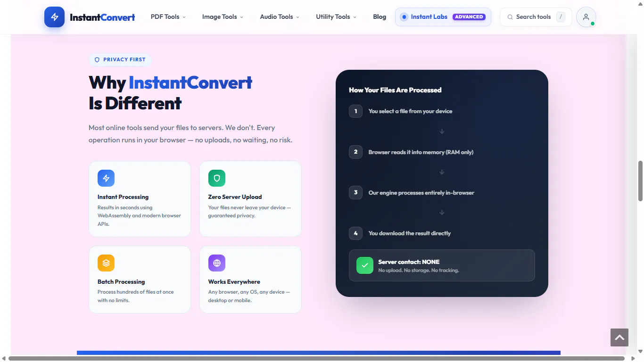Click the scroll-to-top arrow button

click(619, 337)
